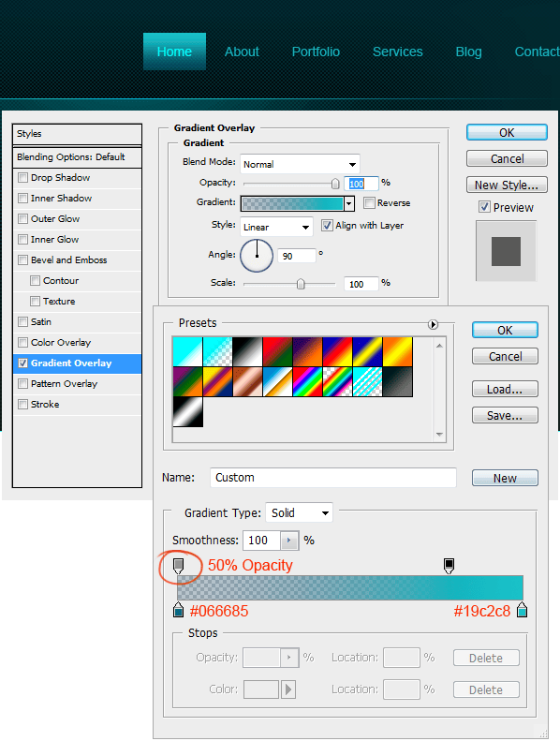This screenshot has height=756, width=560.
Task: Open the Gradient Type Solid dropdown
Action: pos(299,513)
